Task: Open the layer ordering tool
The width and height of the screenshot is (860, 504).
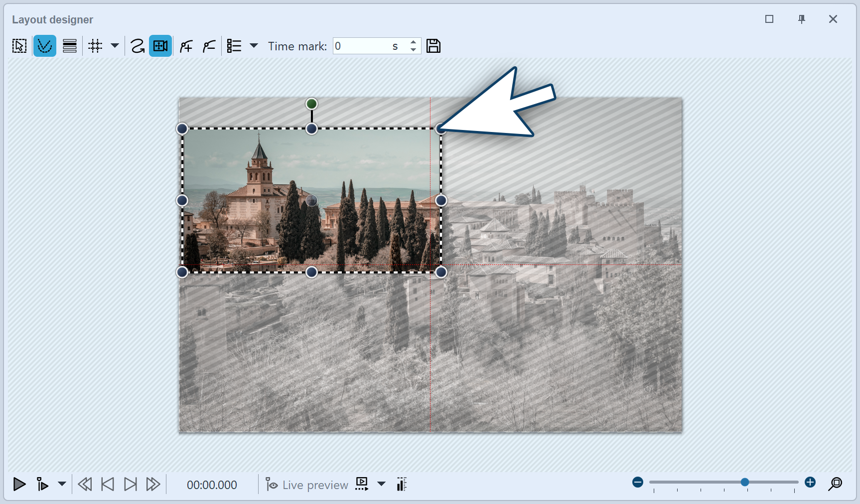Action: (70, 45)
